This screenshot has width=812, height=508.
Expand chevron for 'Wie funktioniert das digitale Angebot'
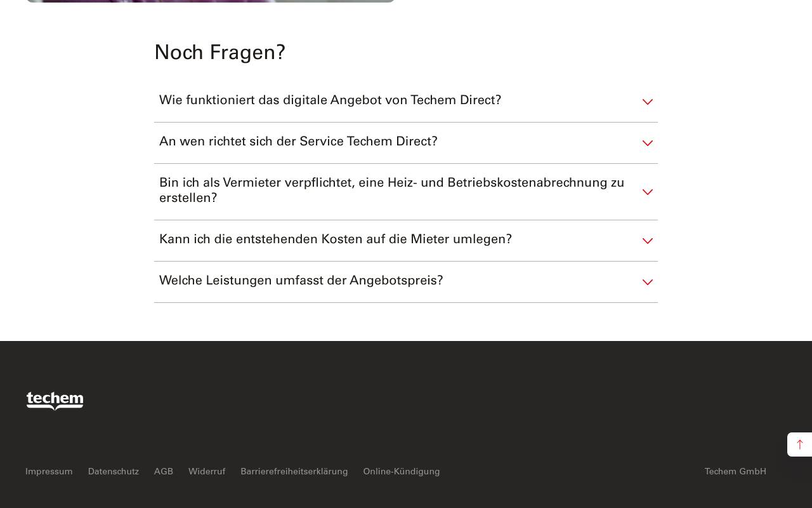648,102
